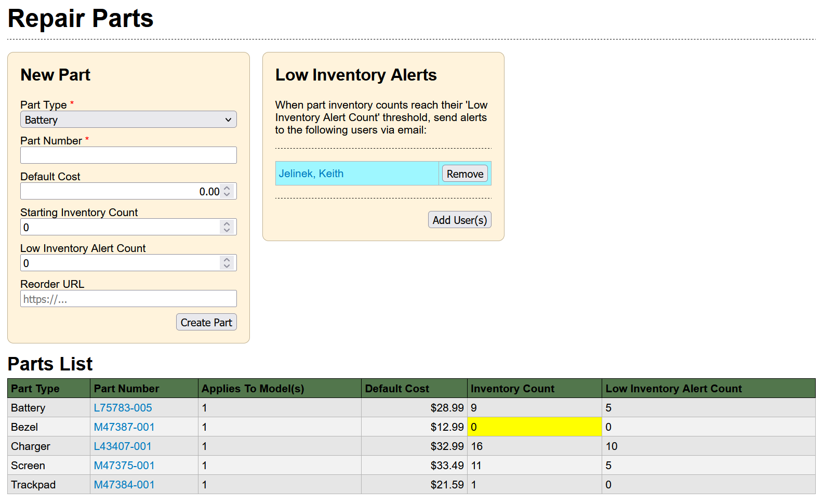823x504 pixels.
Task: Click the Reorder URL field
Action: (128, 299)
